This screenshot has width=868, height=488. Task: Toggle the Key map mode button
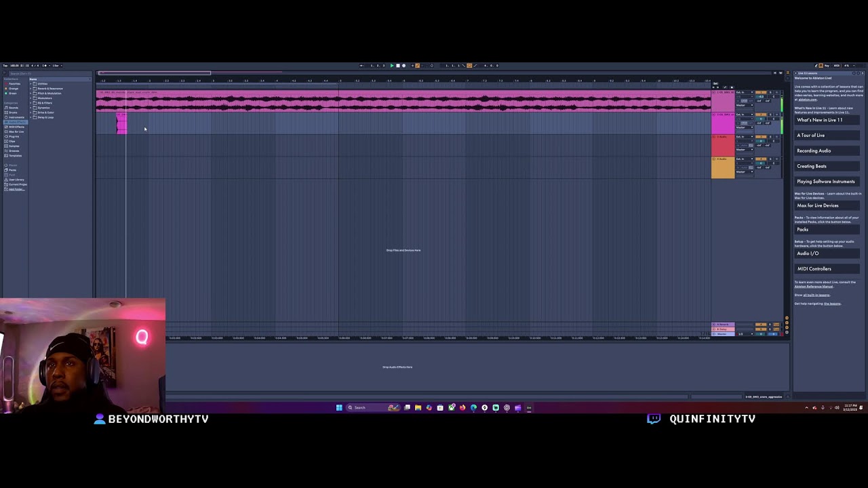(x=827, y=66)
